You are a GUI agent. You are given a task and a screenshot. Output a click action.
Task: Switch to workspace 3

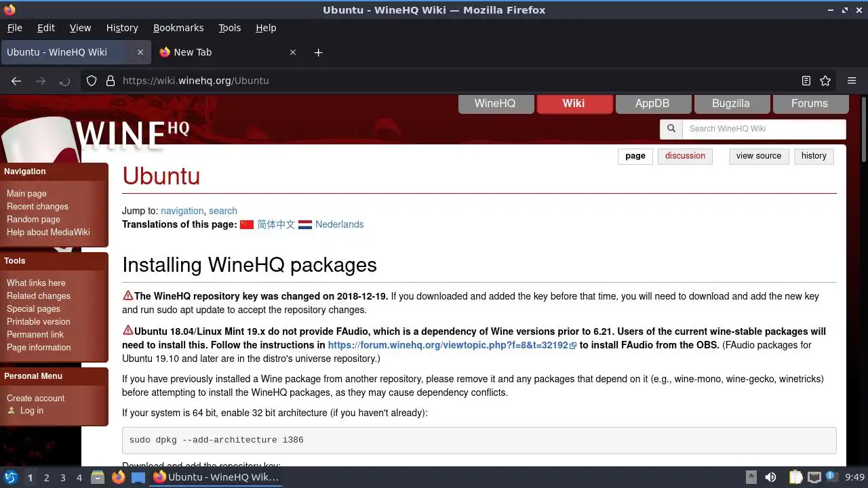62,477
